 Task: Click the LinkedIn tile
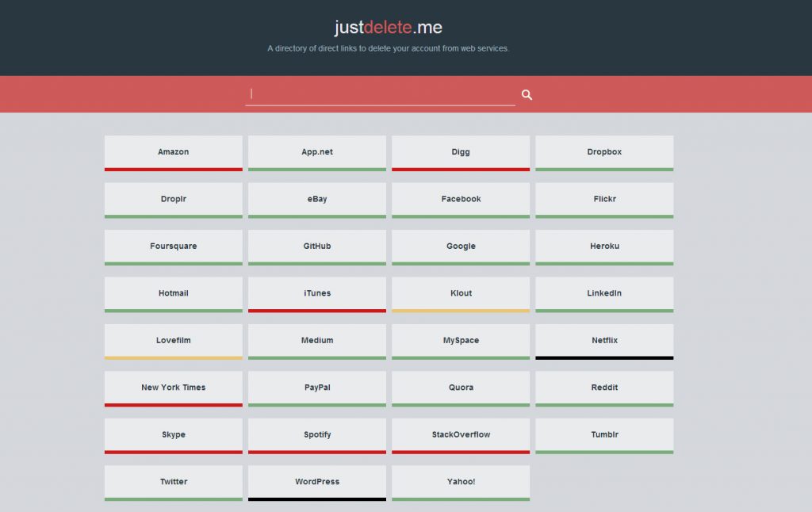tap(604, 293)
